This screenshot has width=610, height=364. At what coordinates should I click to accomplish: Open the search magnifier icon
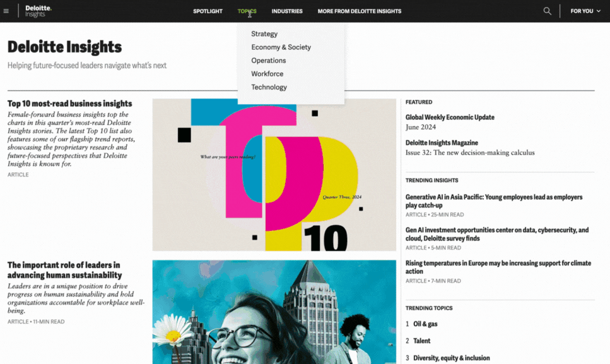(547, 11)
